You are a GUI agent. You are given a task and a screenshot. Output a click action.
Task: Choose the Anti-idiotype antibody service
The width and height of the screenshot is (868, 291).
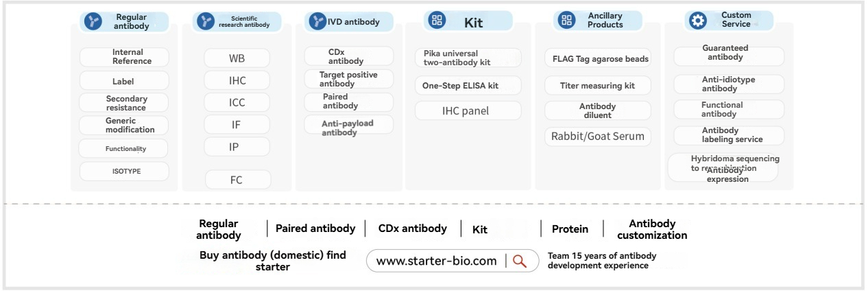coord(728,84)
